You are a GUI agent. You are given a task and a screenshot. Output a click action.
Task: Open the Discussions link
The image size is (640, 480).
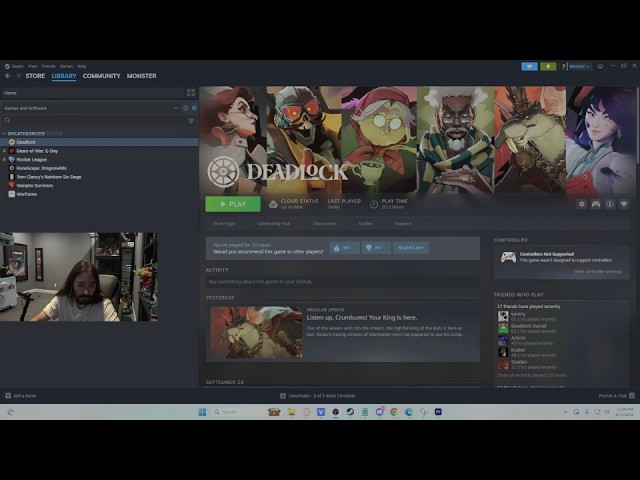[x=324, y=224]
